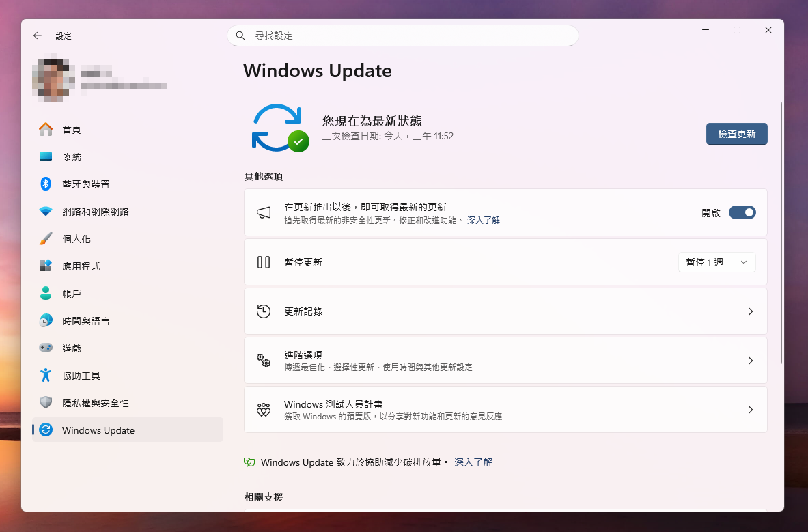This screenshot has width=808, height=532.
Task: Open 進階選項 with its right chevron
Action: pos(750,361)
